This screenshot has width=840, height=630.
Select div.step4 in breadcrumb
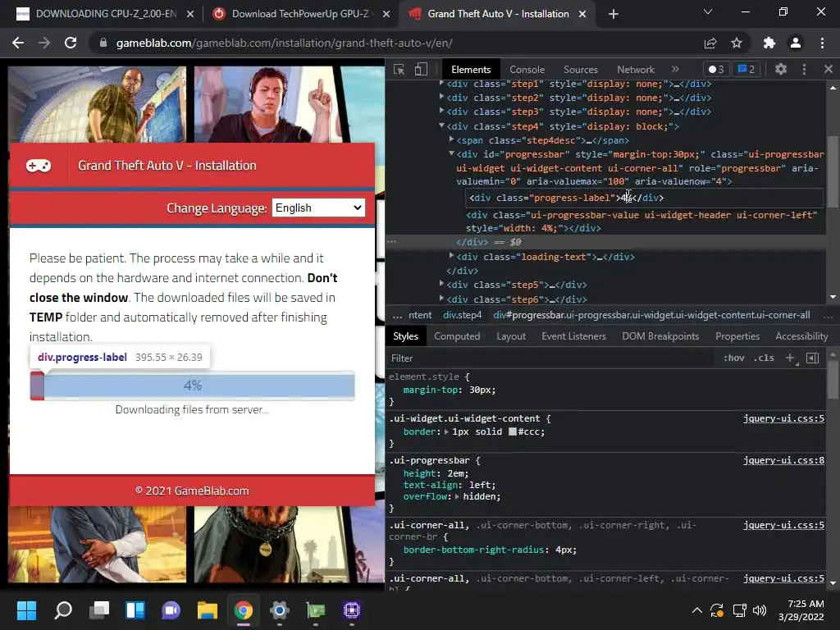point(463,315)
